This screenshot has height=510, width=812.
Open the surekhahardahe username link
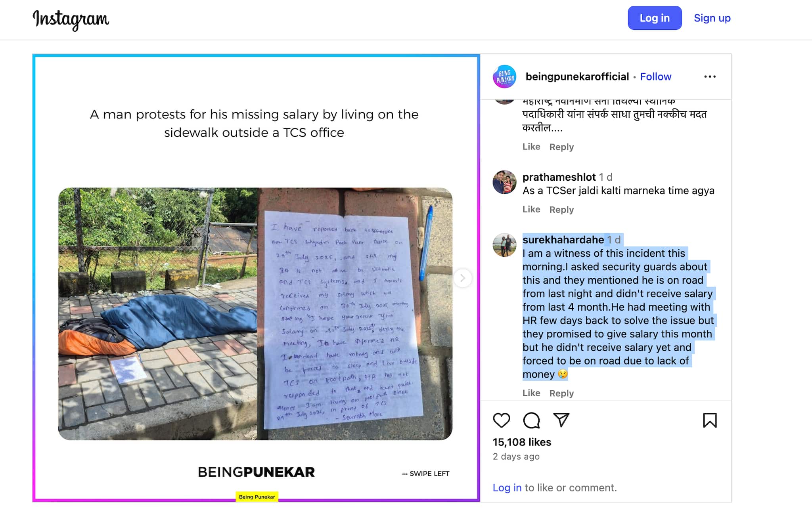pos(563,240)
